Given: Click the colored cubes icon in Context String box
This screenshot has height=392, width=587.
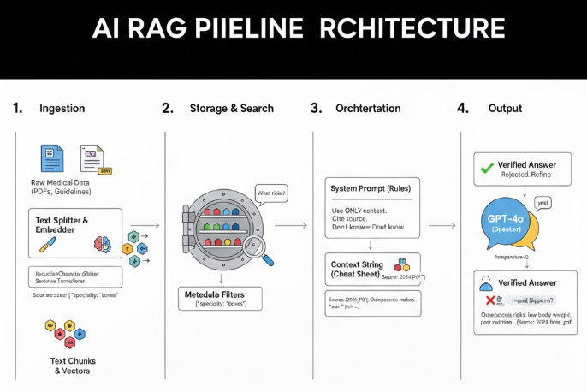Looking at the screenshot, I should click(402, 264).
